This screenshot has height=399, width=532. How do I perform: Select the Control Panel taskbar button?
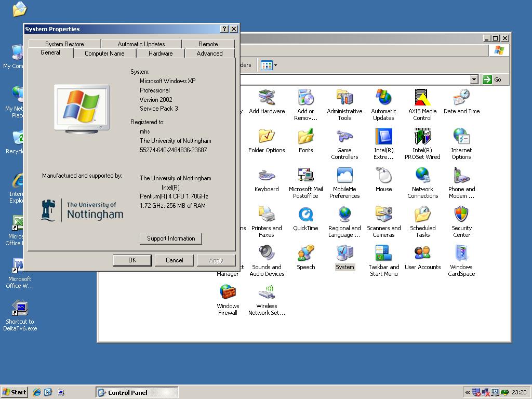(137, 393)
